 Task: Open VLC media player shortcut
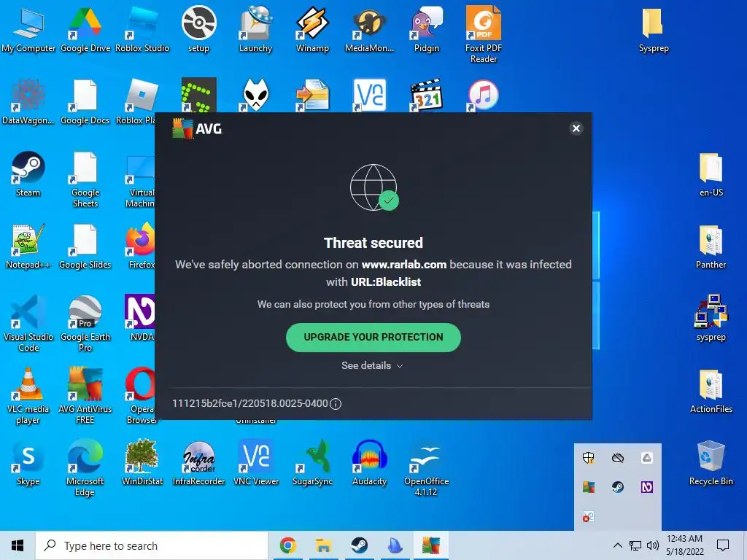point(28,396)
